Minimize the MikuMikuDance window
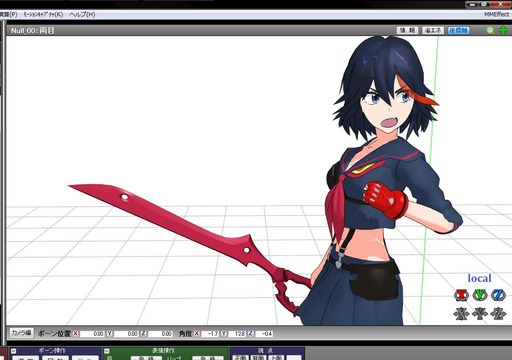 [x=473, y=4]
